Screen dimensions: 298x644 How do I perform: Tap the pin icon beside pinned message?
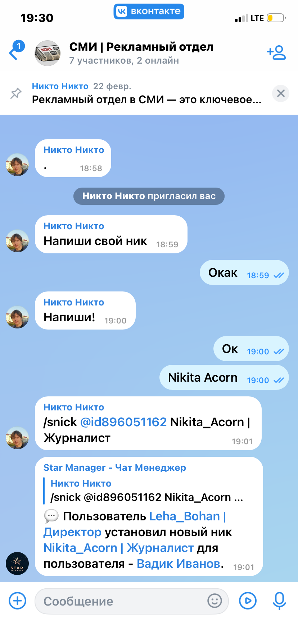(16, 93)
